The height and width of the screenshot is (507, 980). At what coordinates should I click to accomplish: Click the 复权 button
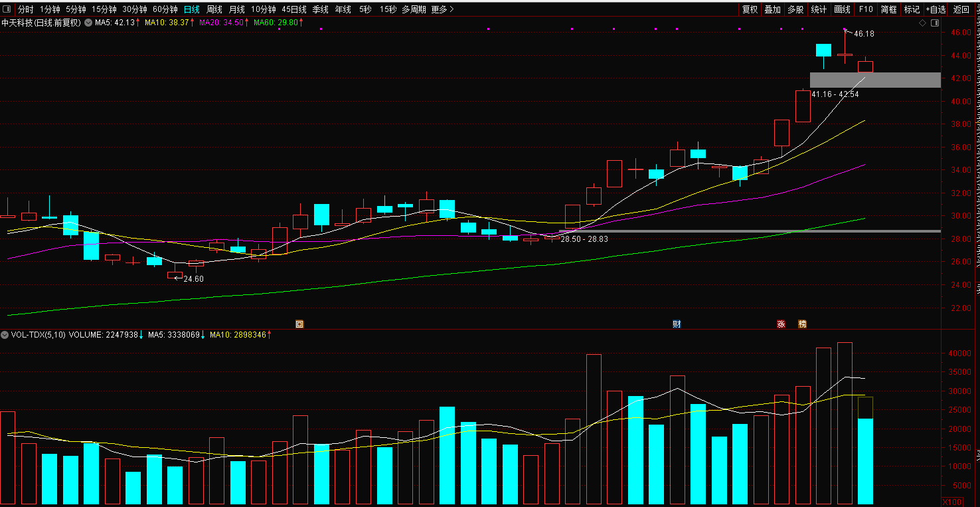coord(750,9)
